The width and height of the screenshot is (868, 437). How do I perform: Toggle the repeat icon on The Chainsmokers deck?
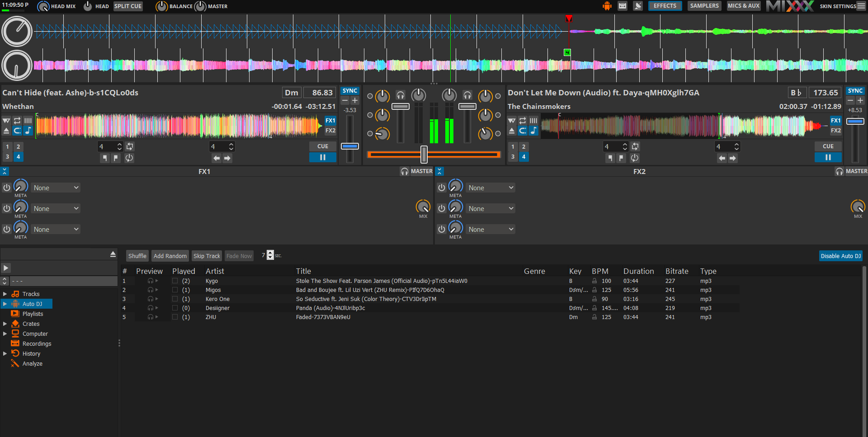523,121
